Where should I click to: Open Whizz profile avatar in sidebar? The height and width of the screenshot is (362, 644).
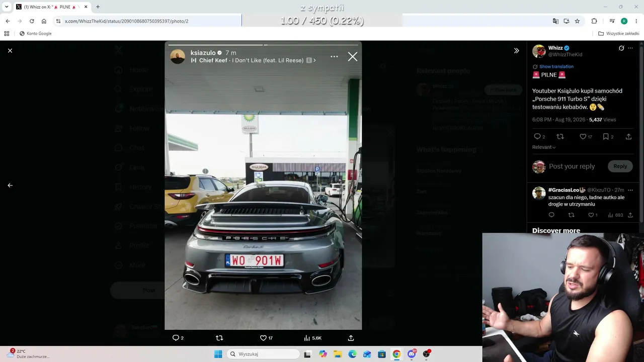click(539, 51)
